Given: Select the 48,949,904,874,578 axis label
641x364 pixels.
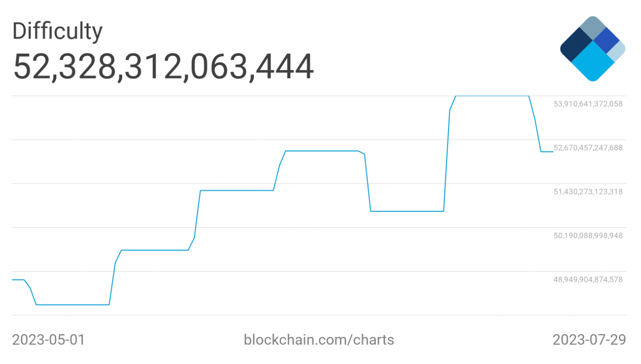Looking at the screenshot, I should click(x=588, y=280).
